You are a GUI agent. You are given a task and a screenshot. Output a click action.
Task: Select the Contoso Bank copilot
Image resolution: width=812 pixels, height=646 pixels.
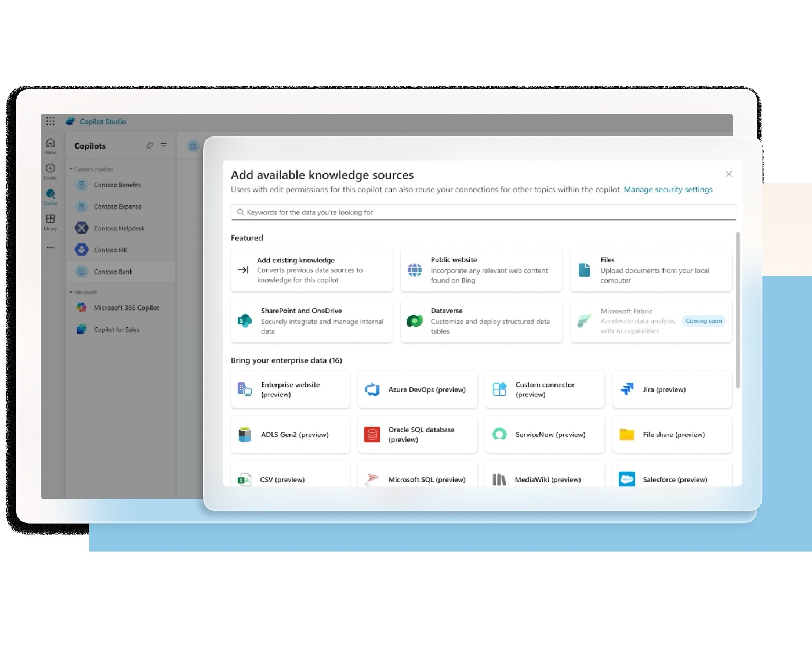point(121,272)
